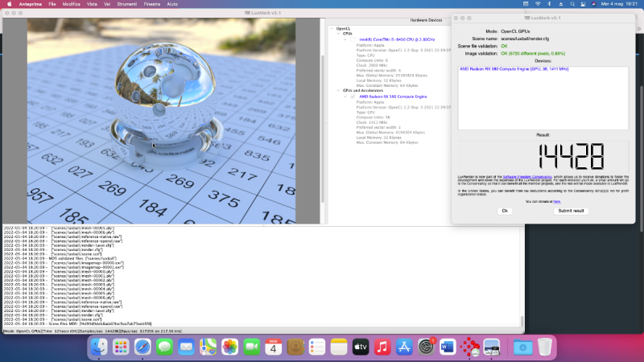
Task: Launch Safari from the dock
Action: click(142, 348)
